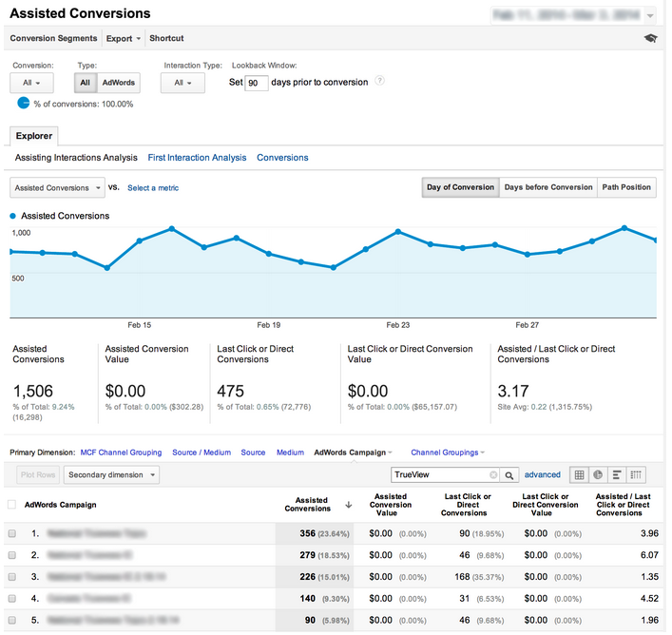This screenshot has width=672, height=635.
Task: Switch to performance bar view
Action: click(618, 474)
